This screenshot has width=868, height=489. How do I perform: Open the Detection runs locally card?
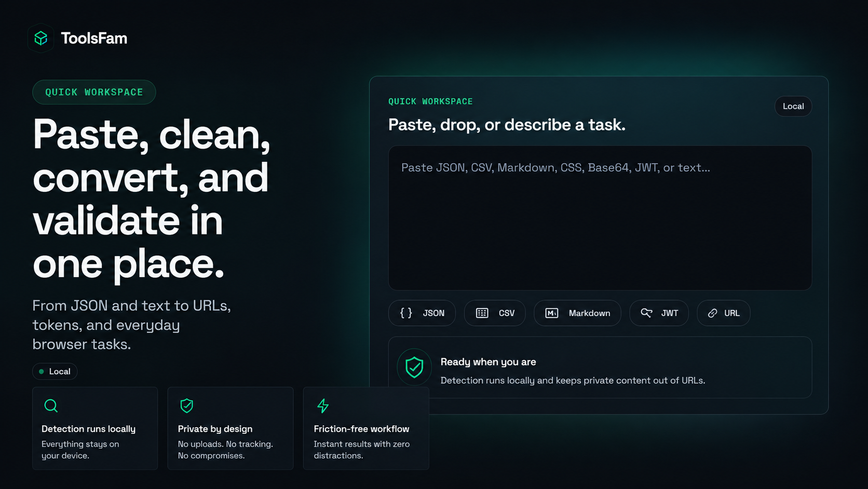(95, 428)
